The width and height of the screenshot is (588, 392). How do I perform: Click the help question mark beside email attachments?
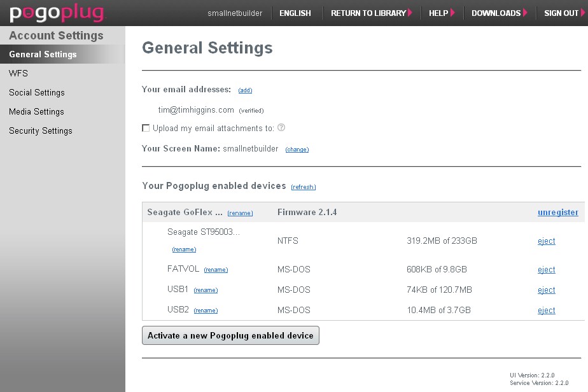tap(281, 127)
